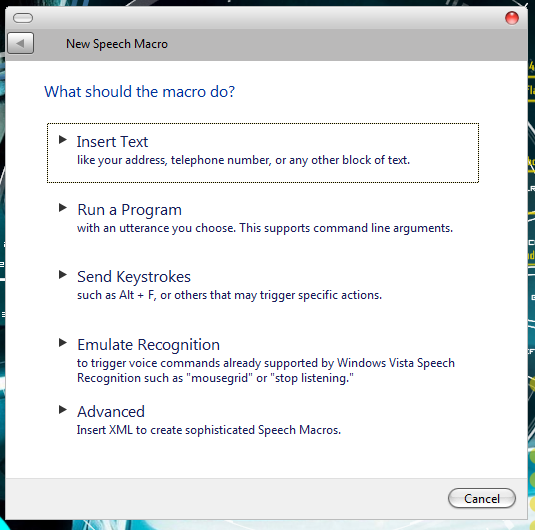Click the red close orb
This screenshot has width=535, height=530.
[512, 18]
